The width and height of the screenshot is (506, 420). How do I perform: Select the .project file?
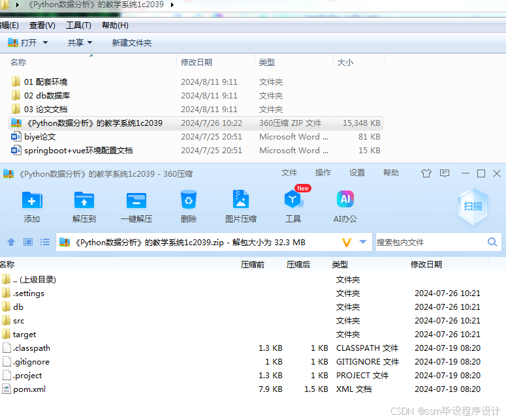[22, 376]
